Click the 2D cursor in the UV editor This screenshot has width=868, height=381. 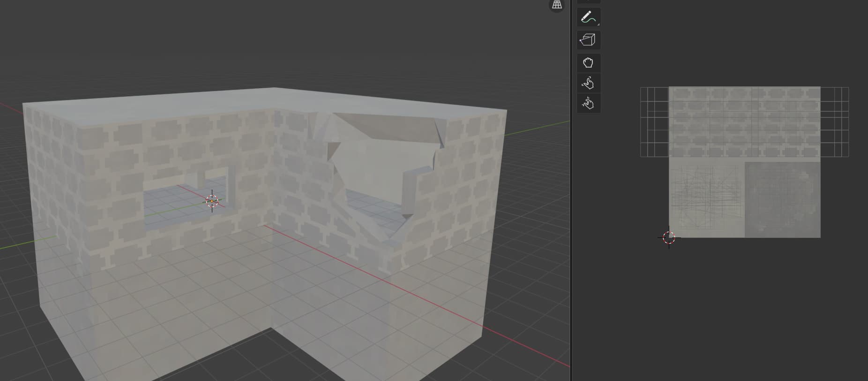pos(669,237)
